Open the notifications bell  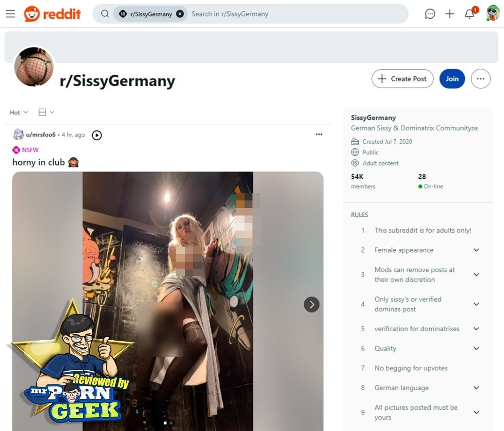coord(470,14)
